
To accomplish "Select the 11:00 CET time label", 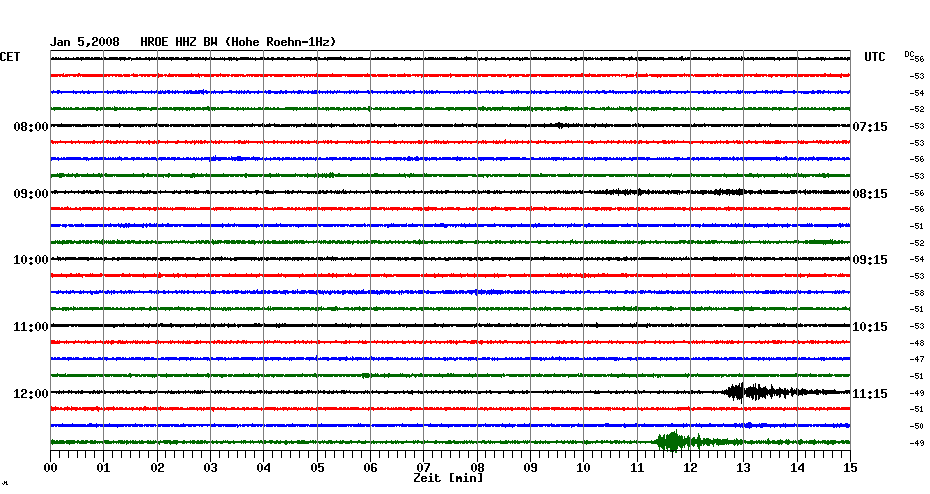I will (31, 327).
